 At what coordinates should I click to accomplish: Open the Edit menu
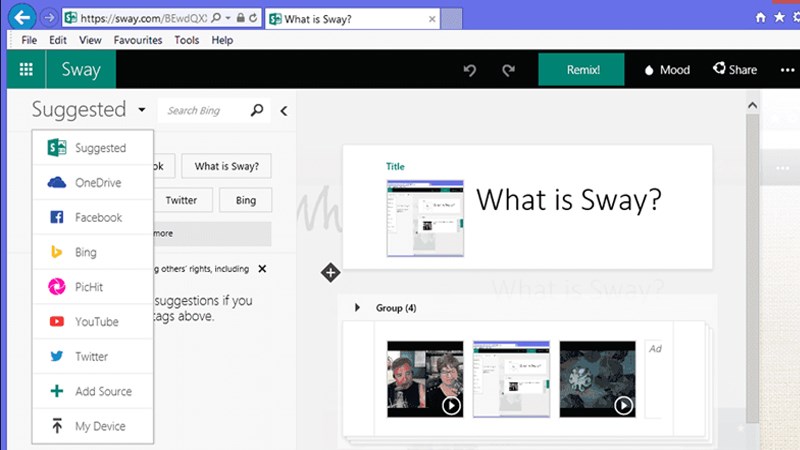[58, 40]
